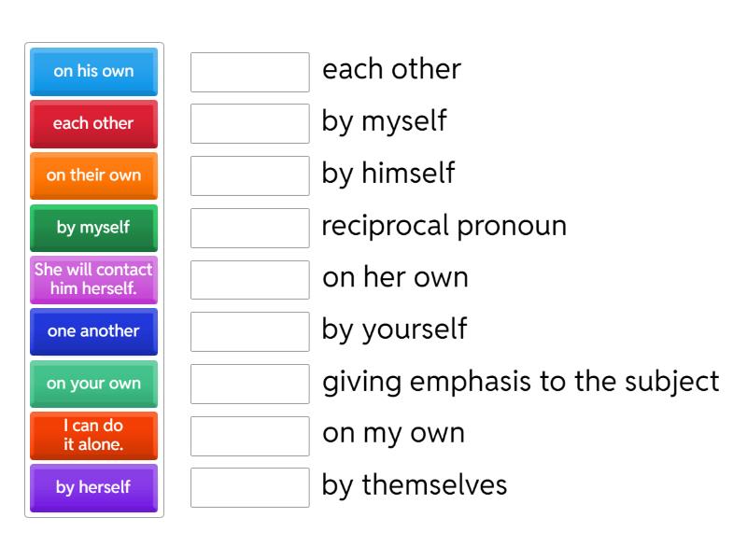Image resolution: width=747 pixels, height=560 pixels.
Task: Click the 'by themselves' text label
Action: (414, 486)
